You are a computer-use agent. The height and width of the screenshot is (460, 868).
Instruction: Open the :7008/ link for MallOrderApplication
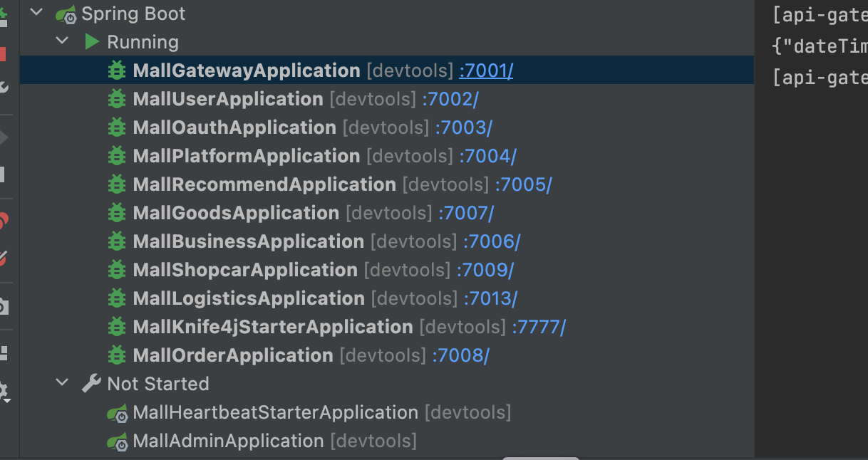pos(461,355)
